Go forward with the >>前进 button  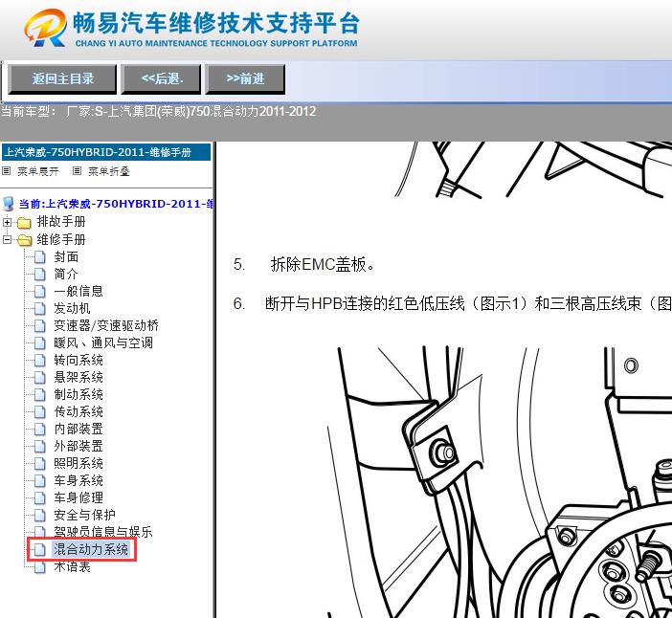click(245, 78)
